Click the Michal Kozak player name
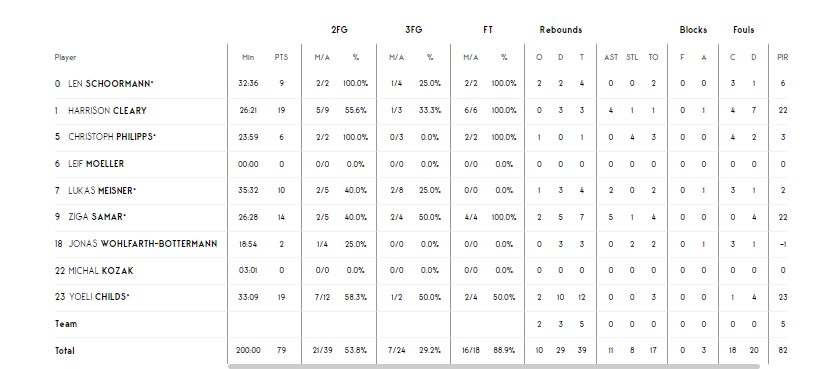The image size is (814, 369). click(101, 271)
